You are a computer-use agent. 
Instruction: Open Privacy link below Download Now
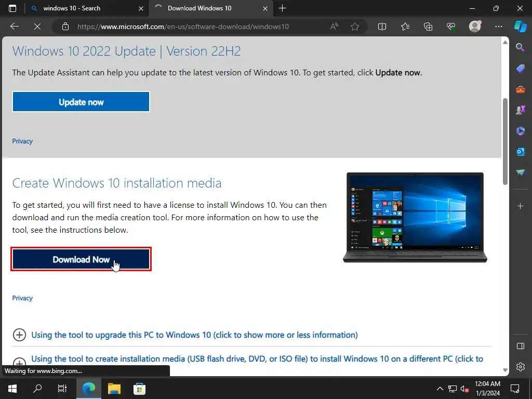point(22,298)
